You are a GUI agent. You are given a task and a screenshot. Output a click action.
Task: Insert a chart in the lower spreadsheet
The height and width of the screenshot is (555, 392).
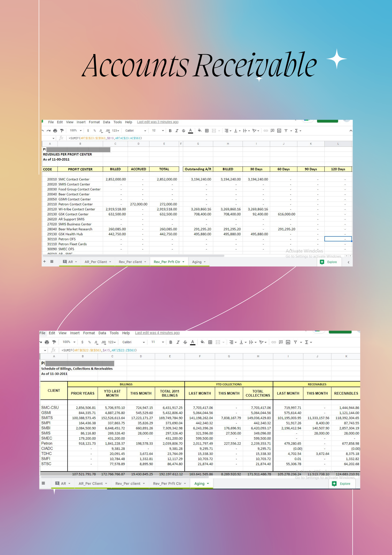point(288,342)
